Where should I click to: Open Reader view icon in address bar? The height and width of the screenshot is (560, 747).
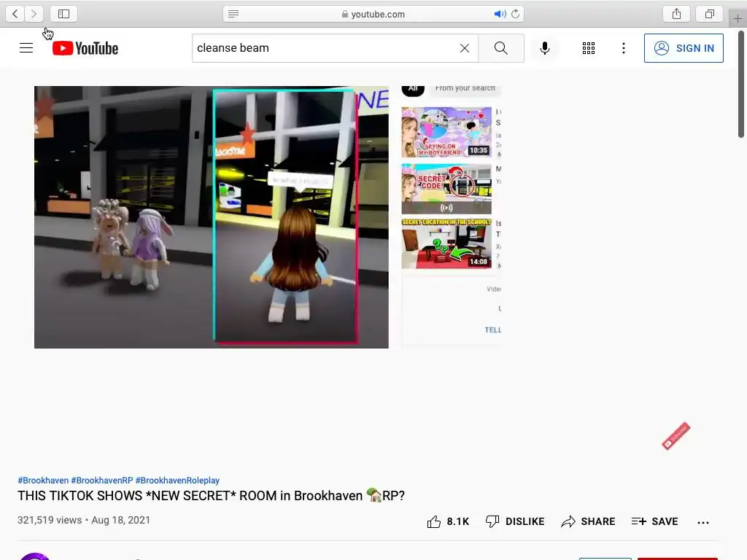pos(233,14)
